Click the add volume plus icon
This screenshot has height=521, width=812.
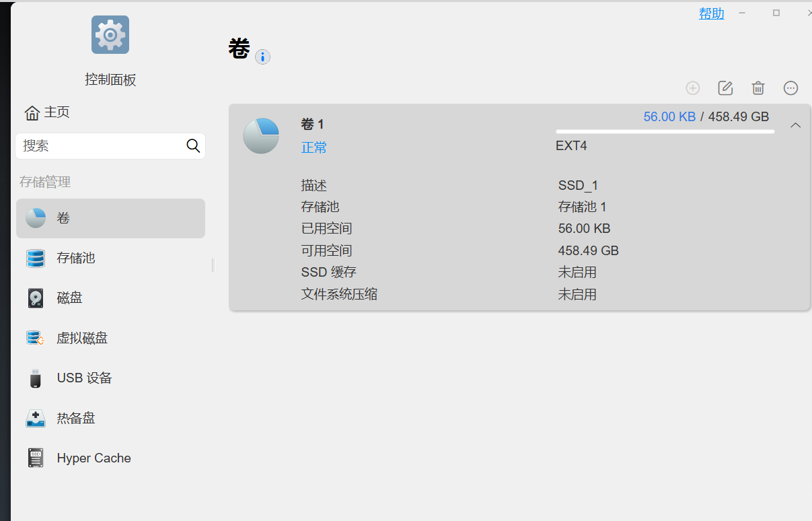(x=693, y=88)
